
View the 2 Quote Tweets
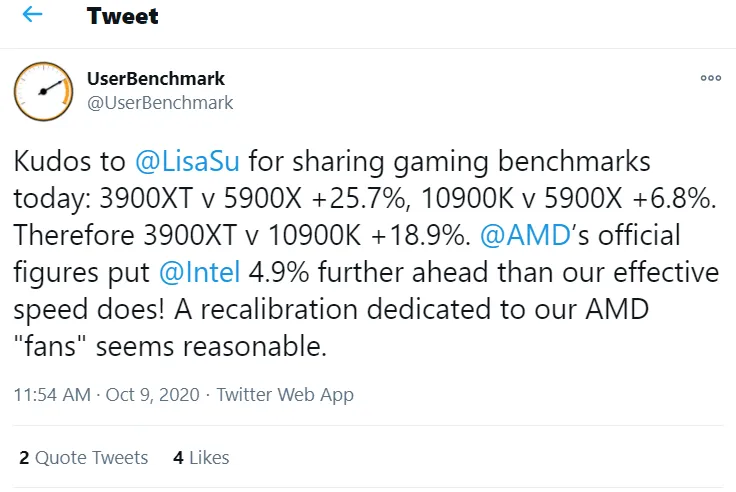click(x=83, y=458)
